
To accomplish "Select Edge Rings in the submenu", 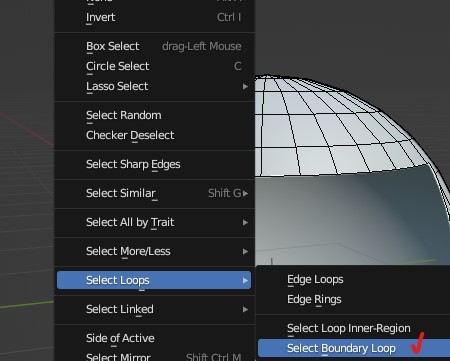I will click(354, 299).
